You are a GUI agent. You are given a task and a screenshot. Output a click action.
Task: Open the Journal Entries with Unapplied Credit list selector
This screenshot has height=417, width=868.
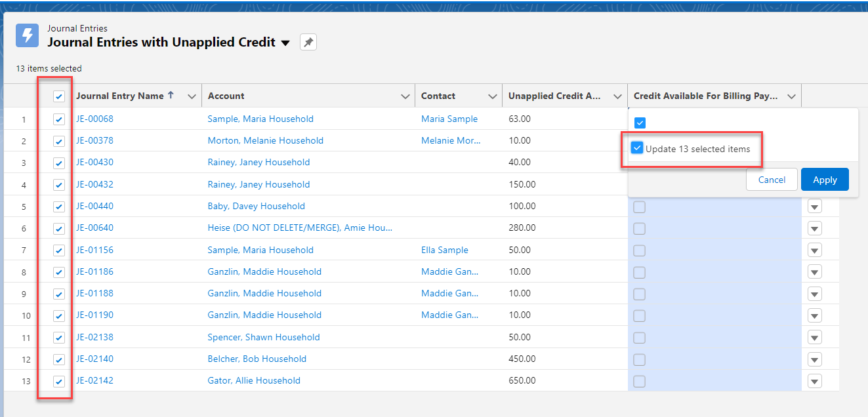(285, 42)
